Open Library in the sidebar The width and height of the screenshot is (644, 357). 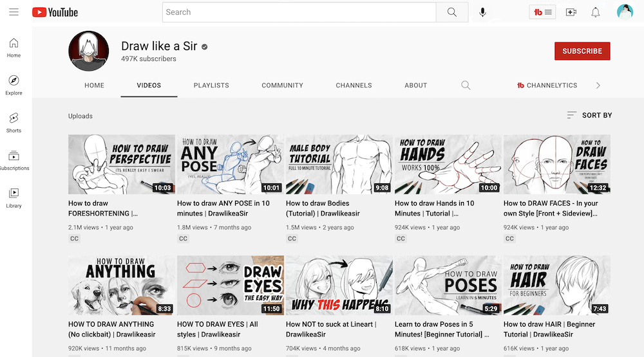click(14, 197)
